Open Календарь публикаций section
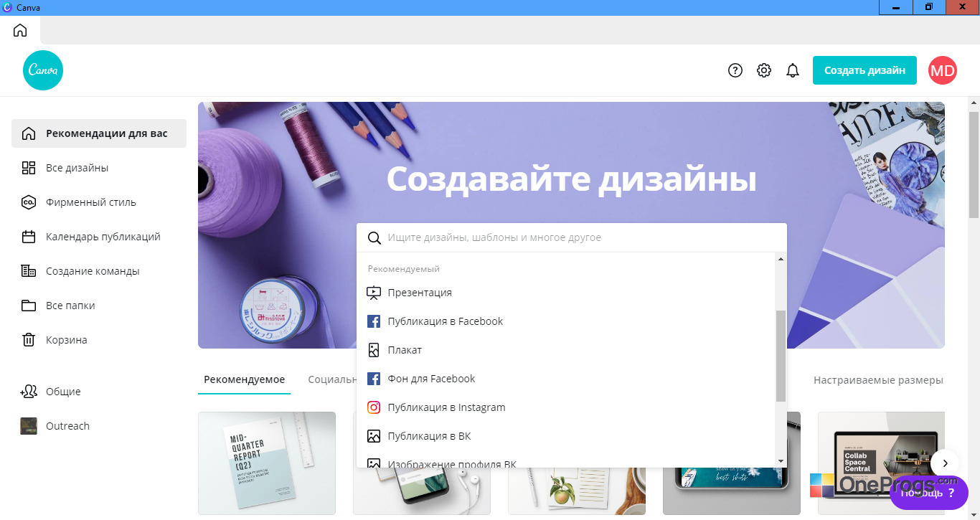This screenshot has height=520, width=980. [99, 237]
